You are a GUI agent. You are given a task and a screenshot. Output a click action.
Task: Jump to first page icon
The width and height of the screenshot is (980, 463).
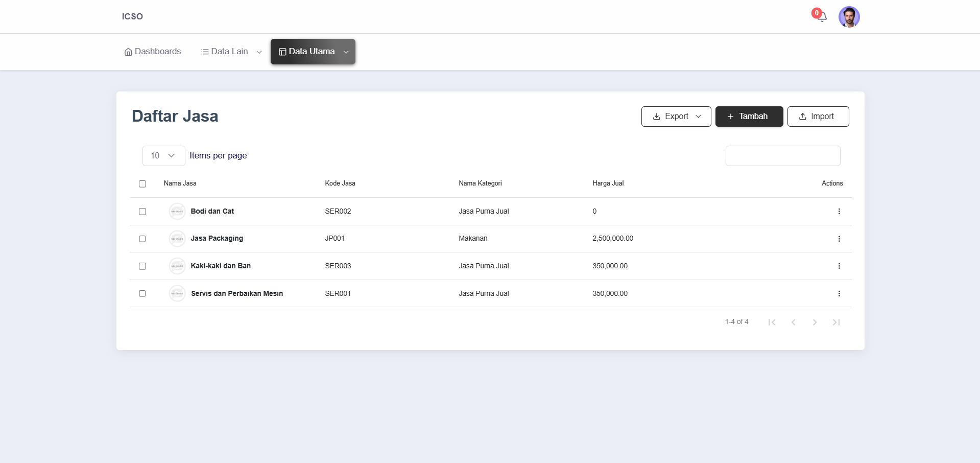click(772, 322)
